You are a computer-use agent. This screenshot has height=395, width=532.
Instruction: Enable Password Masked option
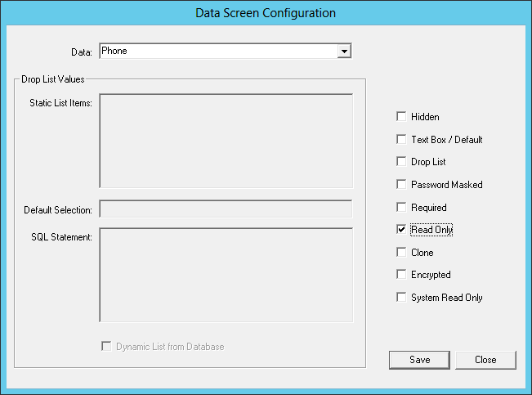click(401, 185)
